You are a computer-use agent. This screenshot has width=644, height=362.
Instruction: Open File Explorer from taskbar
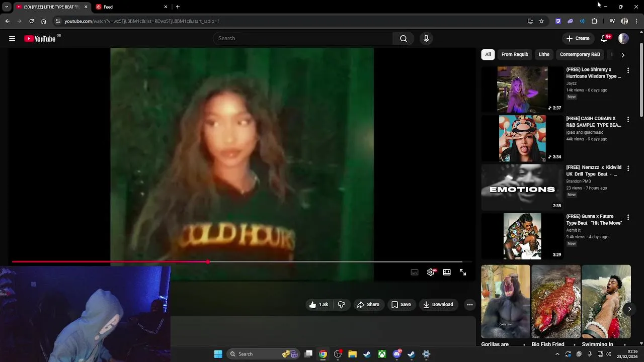[x=352, y=354]
